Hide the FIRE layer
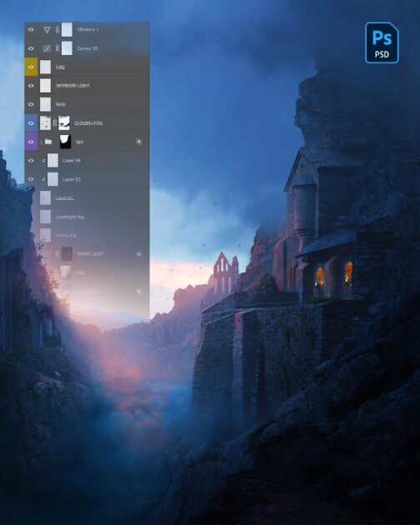Screen dimensions: 420x525 click(x=31, y=67)
